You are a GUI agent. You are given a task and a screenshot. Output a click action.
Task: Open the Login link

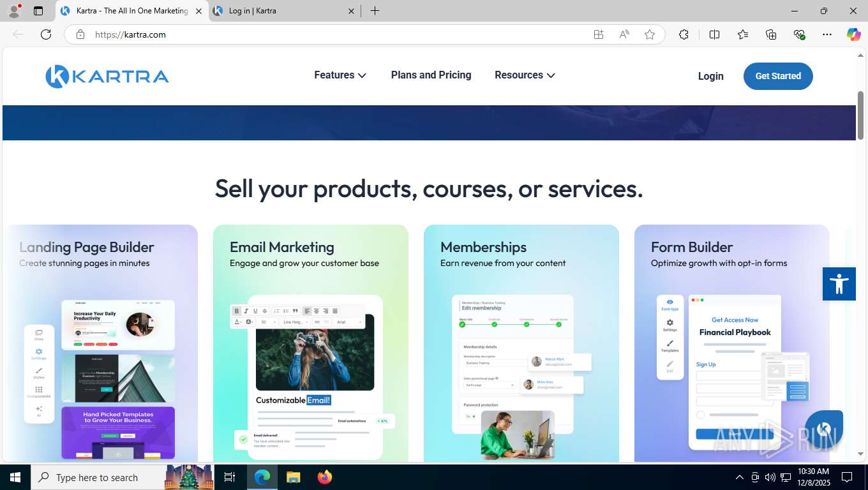point(710,76)
